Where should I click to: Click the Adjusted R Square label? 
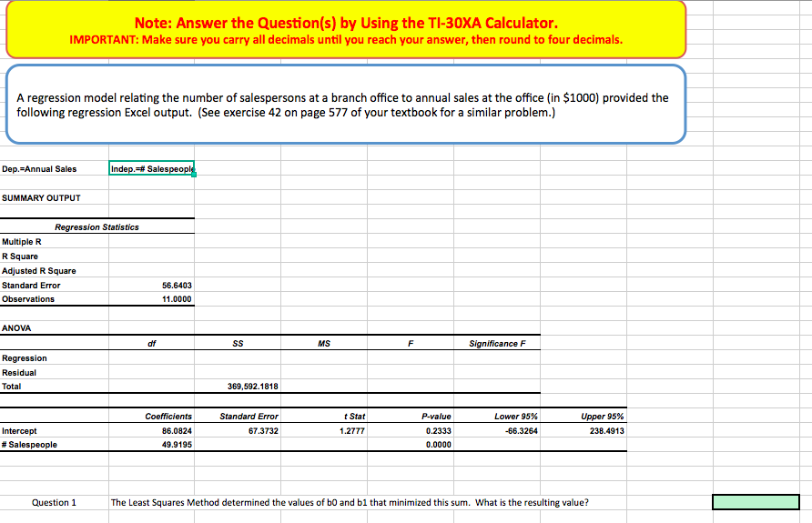39,270
